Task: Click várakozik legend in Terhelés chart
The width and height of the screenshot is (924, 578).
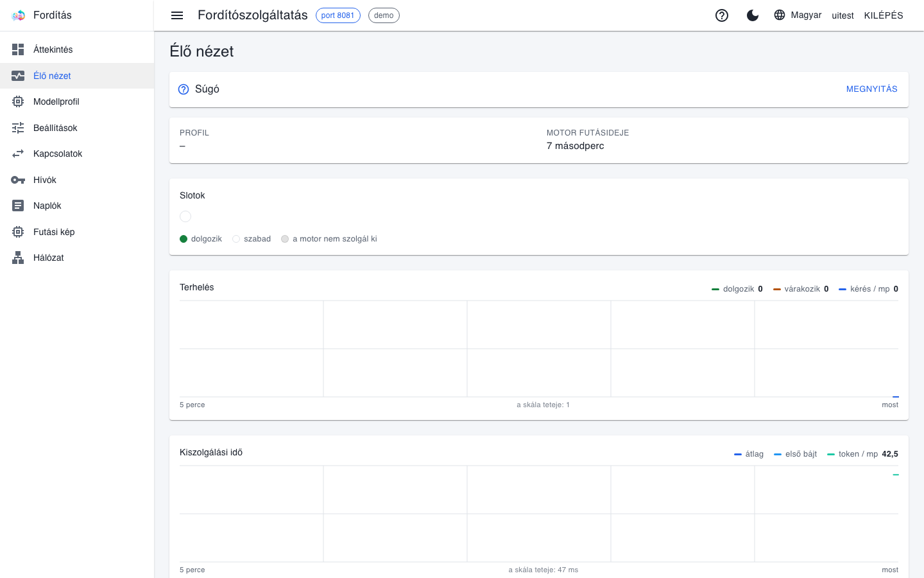Action: [x=801, y=289]
